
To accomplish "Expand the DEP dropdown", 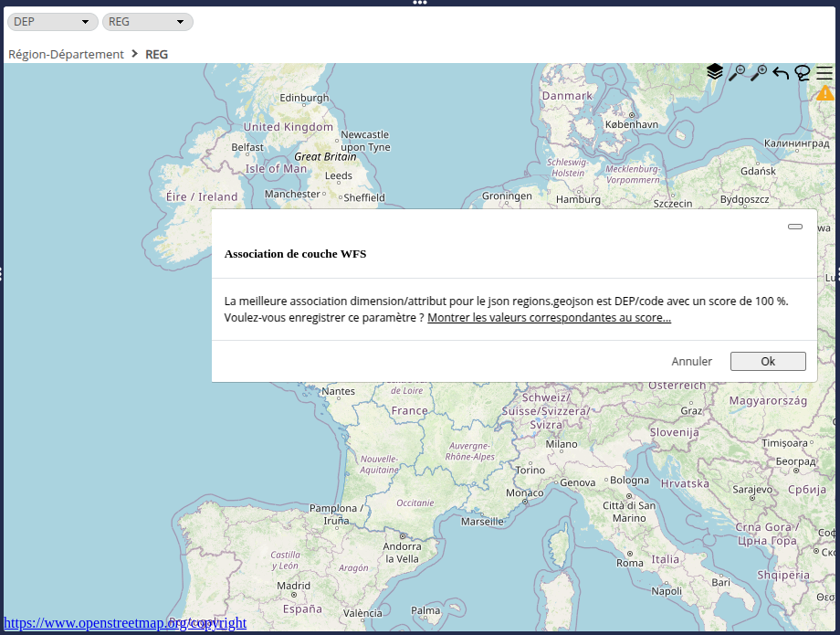I will (52, 22).
